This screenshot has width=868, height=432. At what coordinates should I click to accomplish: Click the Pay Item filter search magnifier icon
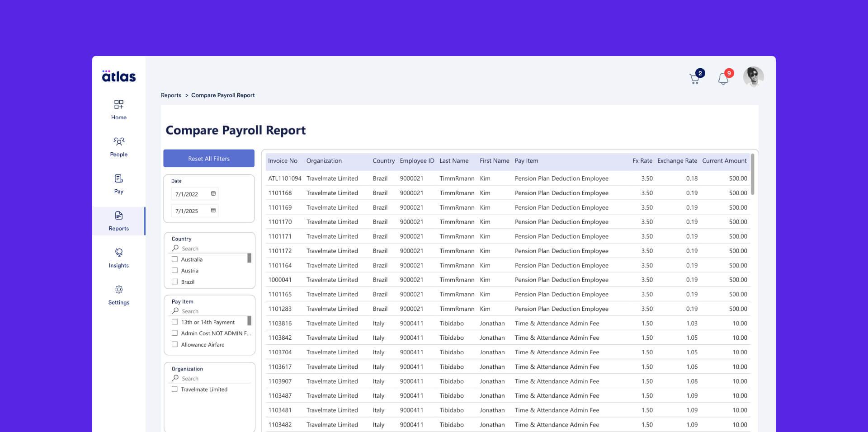tap(175, 311)
